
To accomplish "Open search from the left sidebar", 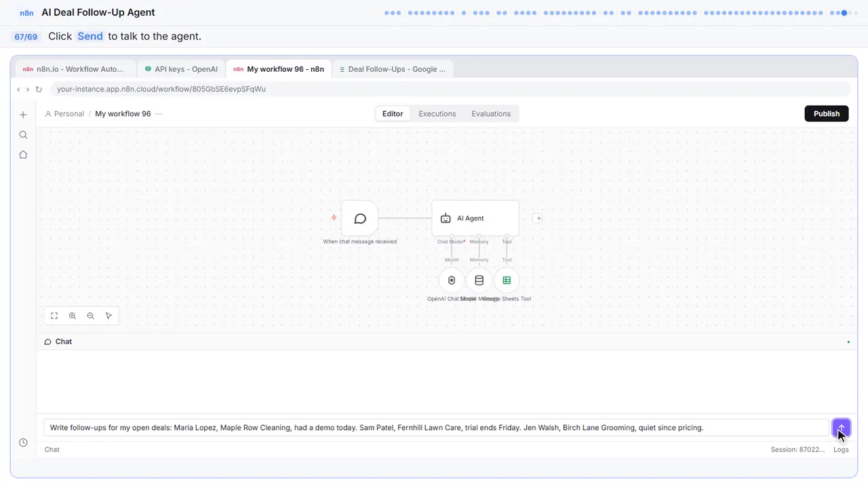I will pos(23,135).
